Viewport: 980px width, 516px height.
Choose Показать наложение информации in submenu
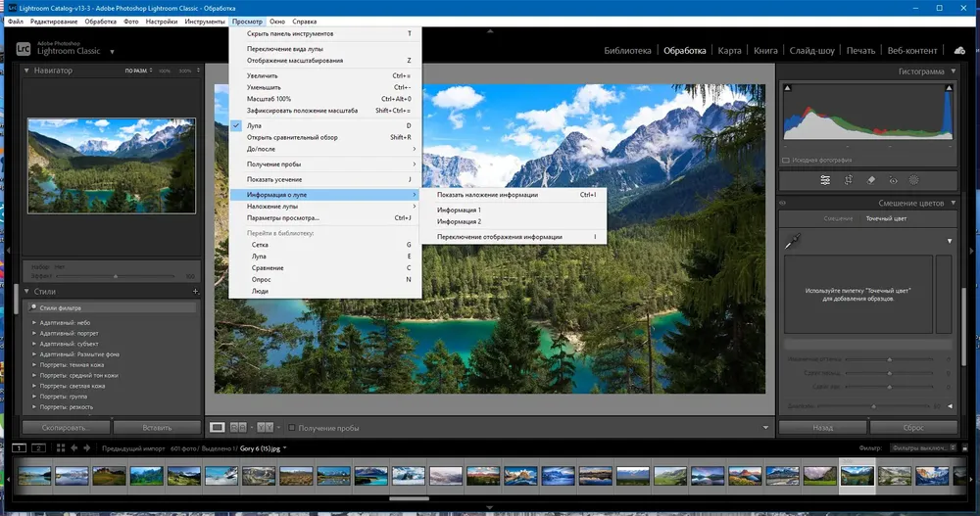pyautogui.click(x=487, y=195)
